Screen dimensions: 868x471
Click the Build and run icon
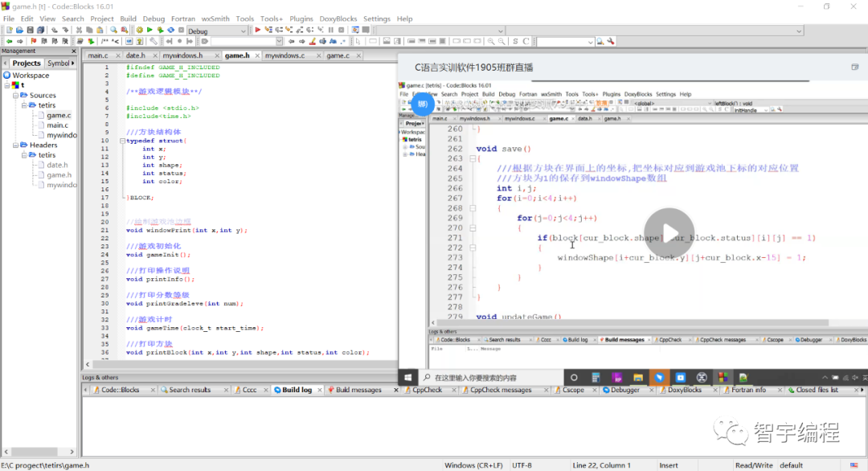coord(160,31)
